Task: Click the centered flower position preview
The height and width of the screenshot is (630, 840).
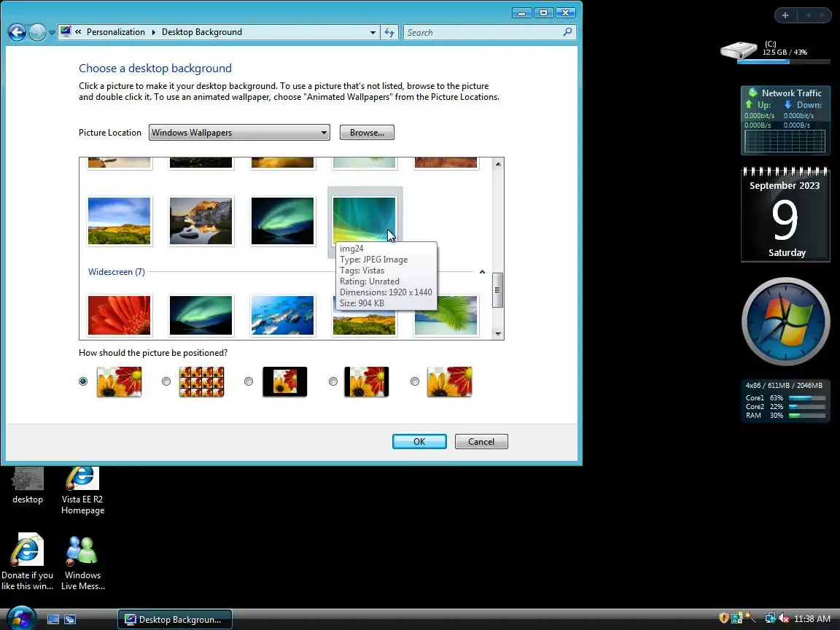Action: point(285,381)
